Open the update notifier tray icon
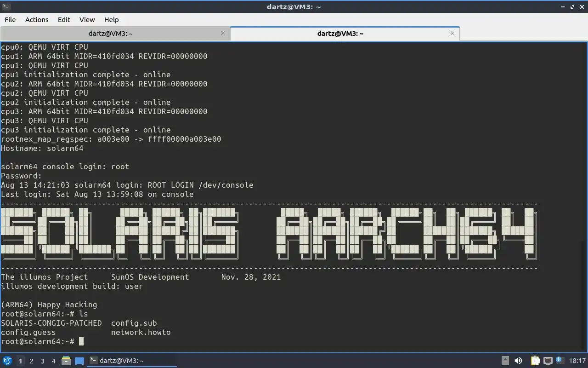Screen dimensions: 588x368 tap(560, 360)
